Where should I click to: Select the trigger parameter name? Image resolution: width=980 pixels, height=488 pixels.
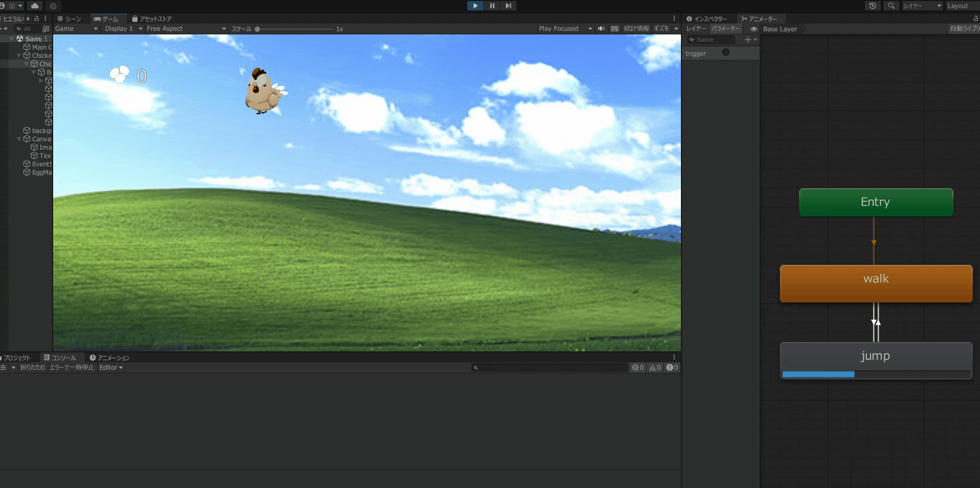(696, 54)
